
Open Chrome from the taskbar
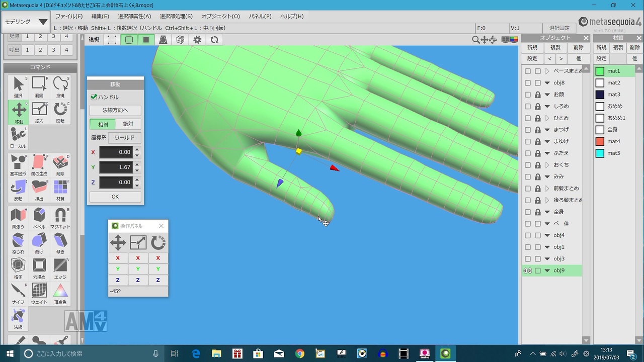click(x=300, y=353)
